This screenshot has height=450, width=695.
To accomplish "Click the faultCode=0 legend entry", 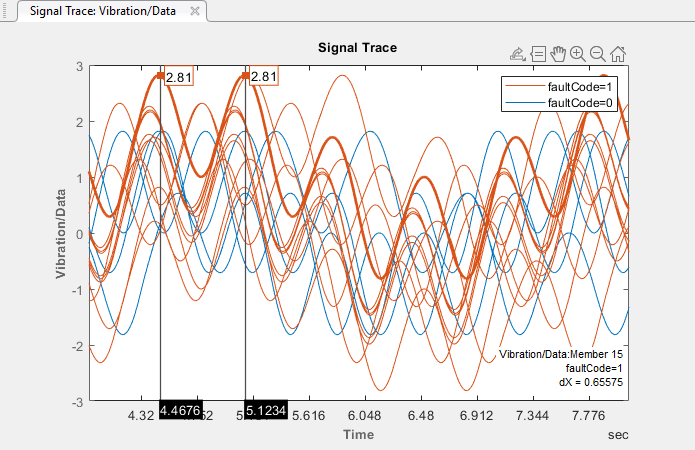I will [559, 103].
